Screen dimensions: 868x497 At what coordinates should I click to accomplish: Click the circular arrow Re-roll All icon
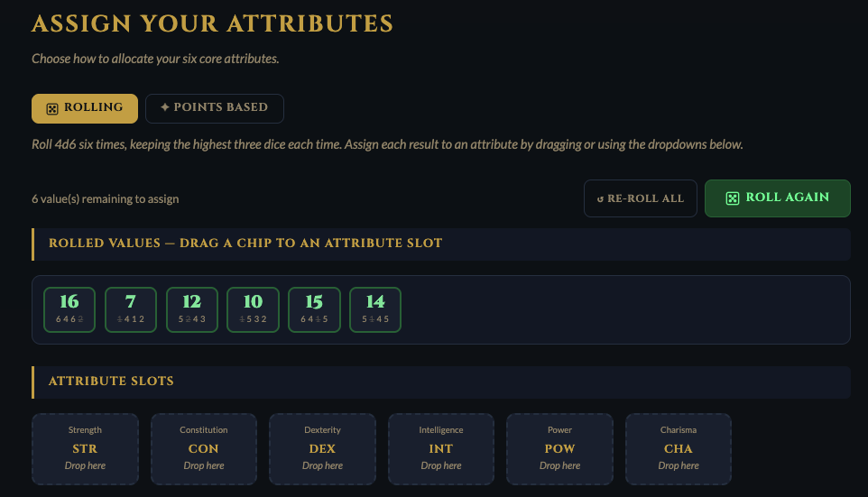[600, 198]
